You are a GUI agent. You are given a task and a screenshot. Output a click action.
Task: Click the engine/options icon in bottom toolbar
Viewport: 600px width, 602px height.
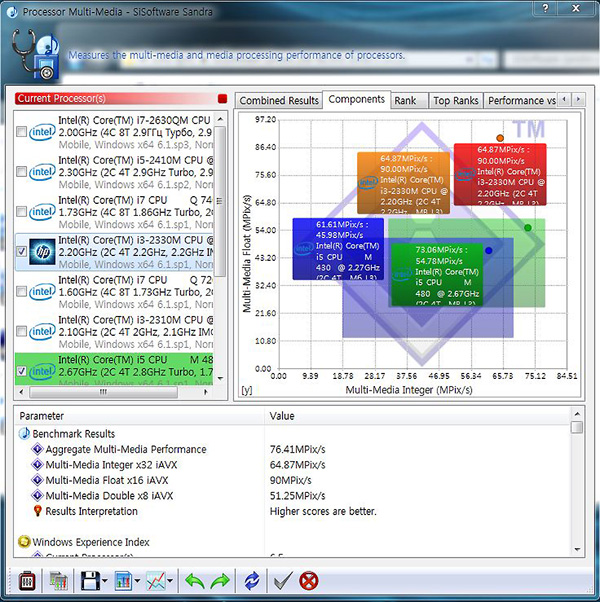[x=27, y=581]
